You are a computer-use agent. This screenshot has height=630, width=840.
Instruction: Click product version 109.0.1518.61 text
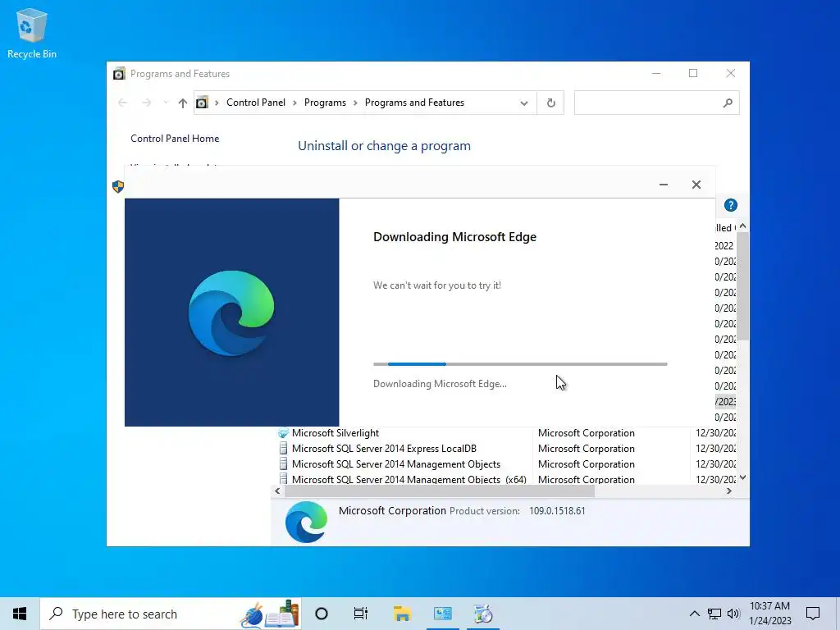pos(557,511)
